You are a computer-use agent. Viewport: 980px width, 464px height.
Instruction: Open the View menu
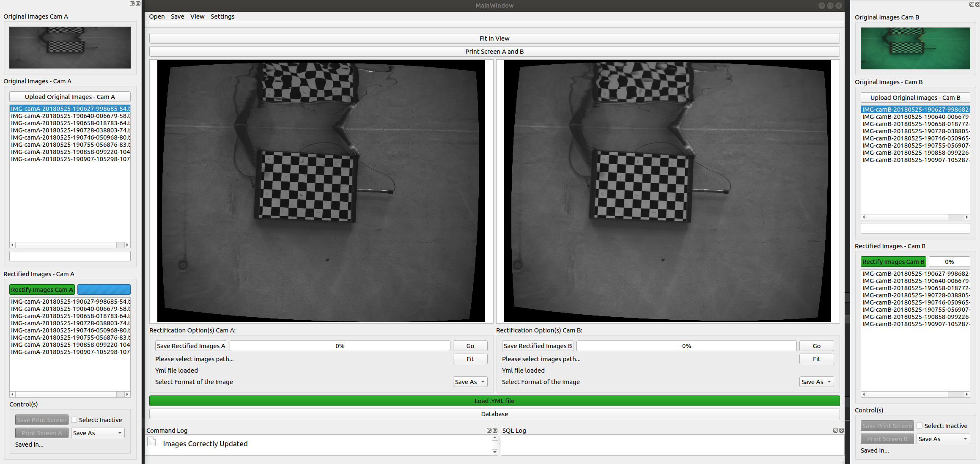coord(197,16)
